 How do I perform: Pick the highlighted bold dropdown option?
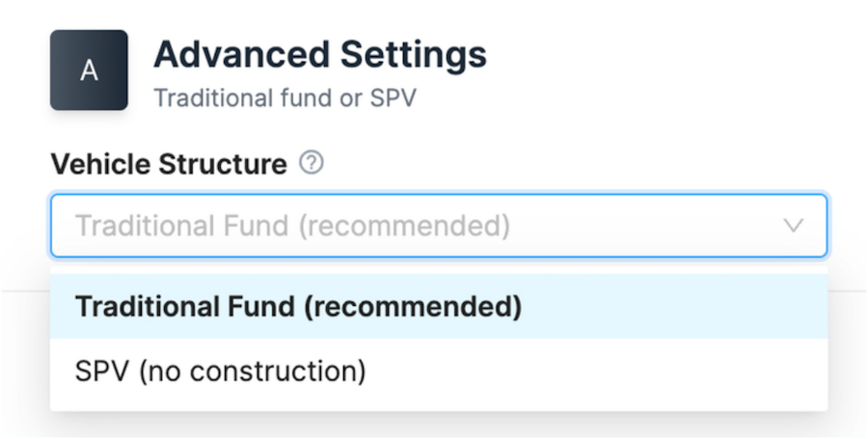[x=439, y=306]
